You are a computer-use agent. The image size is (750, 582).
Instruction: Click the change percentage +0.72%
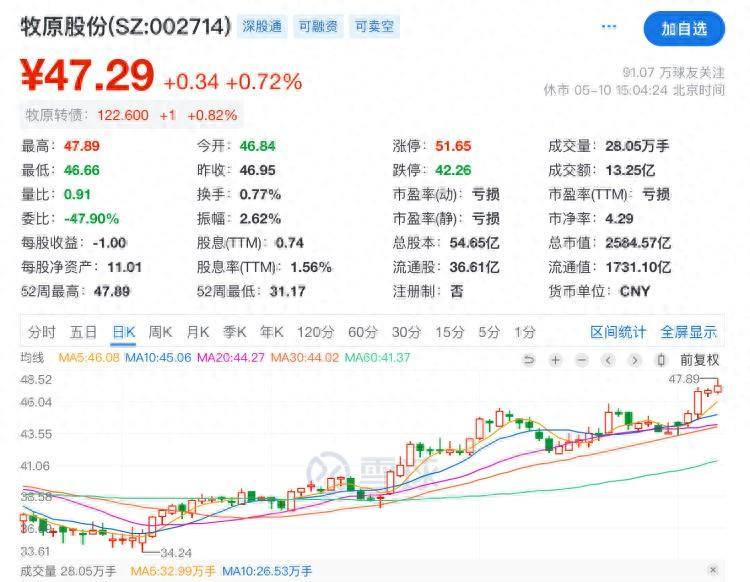point(264,81)
